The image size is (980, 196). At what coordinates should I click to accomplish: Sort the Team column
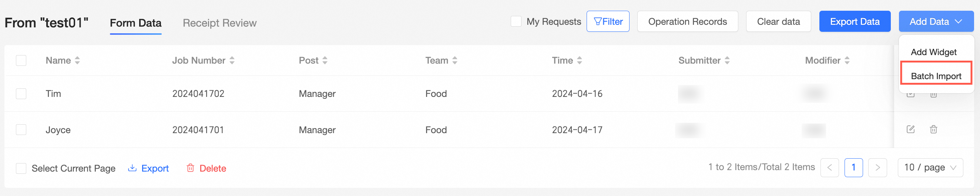454,60
